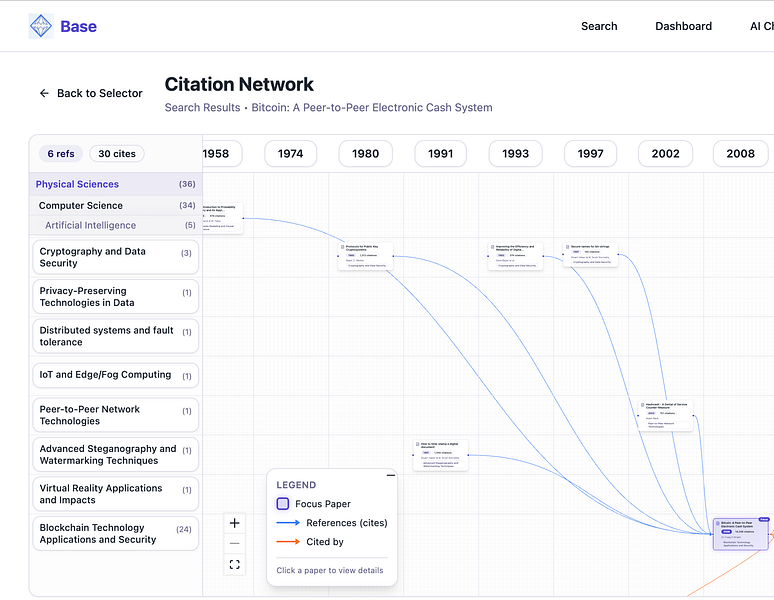
Task: Select the 2002 year column header
Action: (x=665, y=153)
